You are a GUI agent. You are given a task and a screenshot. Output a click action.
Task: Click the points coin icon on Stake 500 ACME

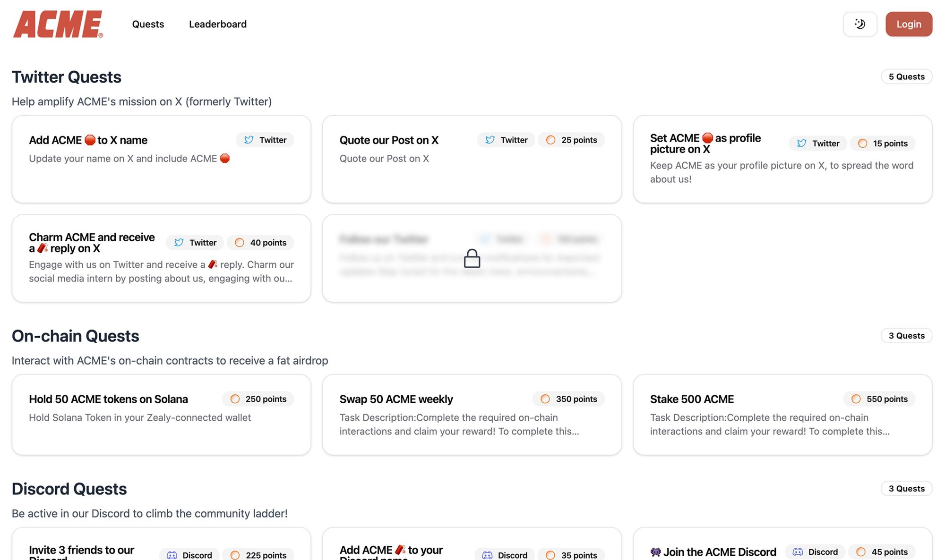[856, 399]
